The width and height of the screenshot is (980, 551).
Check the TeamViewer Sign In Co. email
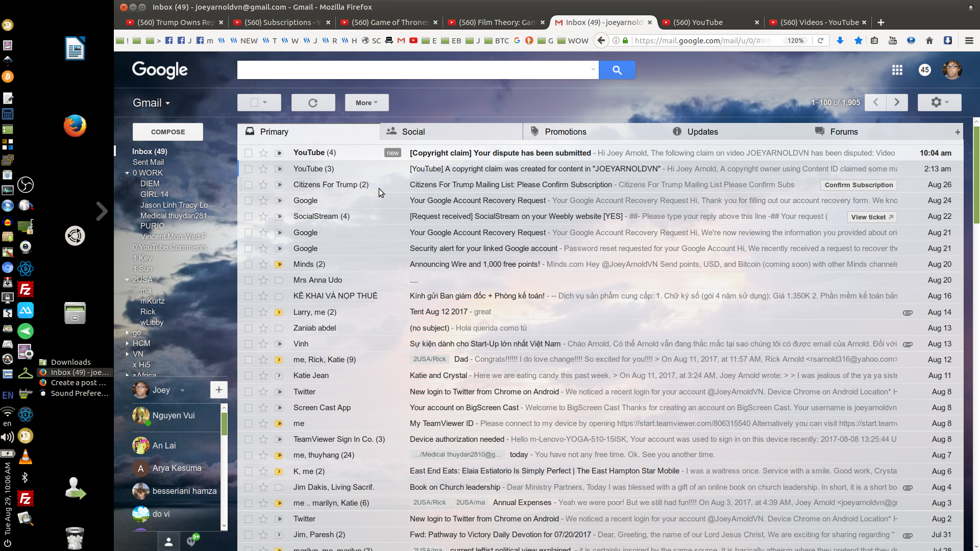[x=248, y=439]
